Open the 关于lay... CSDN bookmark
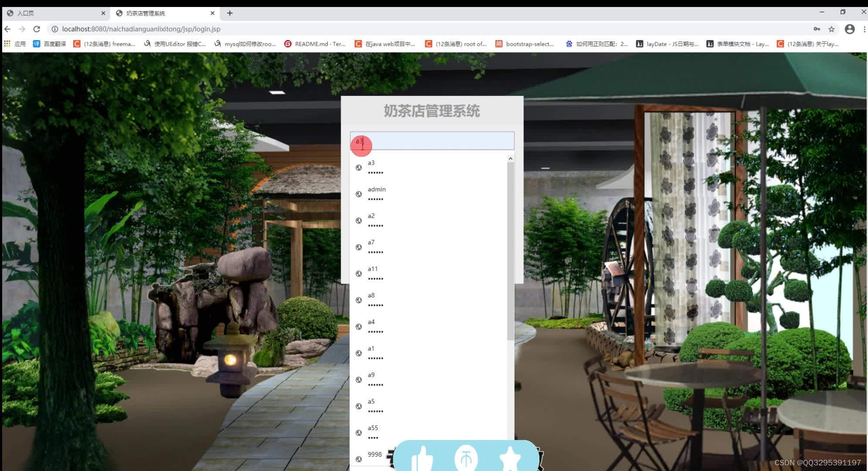 [808, 44]
